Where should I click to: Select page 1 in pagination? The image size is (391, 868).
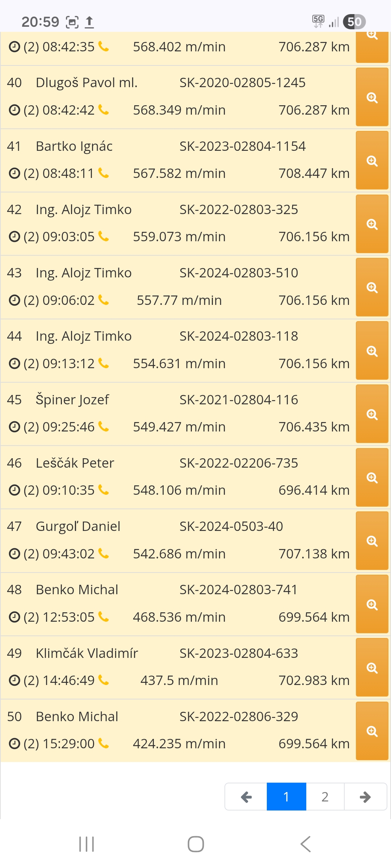click(x=286, y=797)
